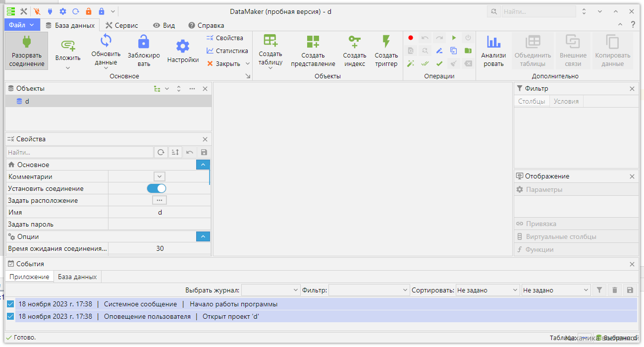
Task: Click the Обновить данные ribbon button
Action: coord(106,52)
